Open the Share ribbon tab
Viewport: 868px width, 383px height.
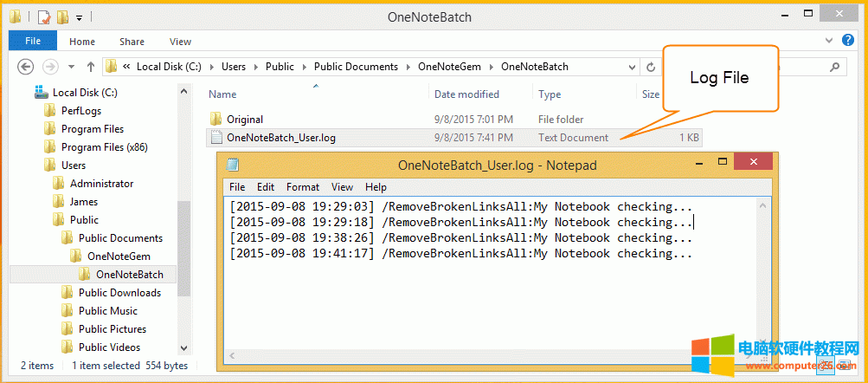point(132,42)
